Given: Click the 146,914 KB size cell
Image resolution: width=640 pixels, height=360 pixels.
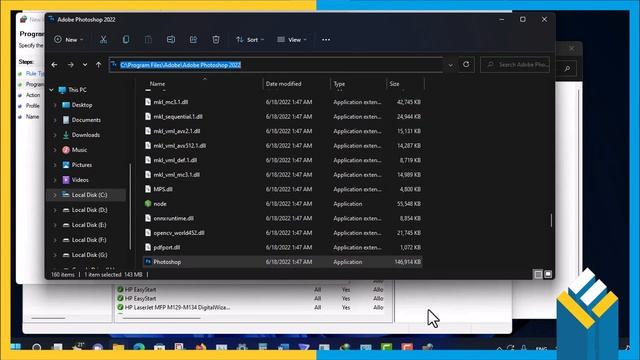Looking at the screenshot, I should [x=407, y=262].
